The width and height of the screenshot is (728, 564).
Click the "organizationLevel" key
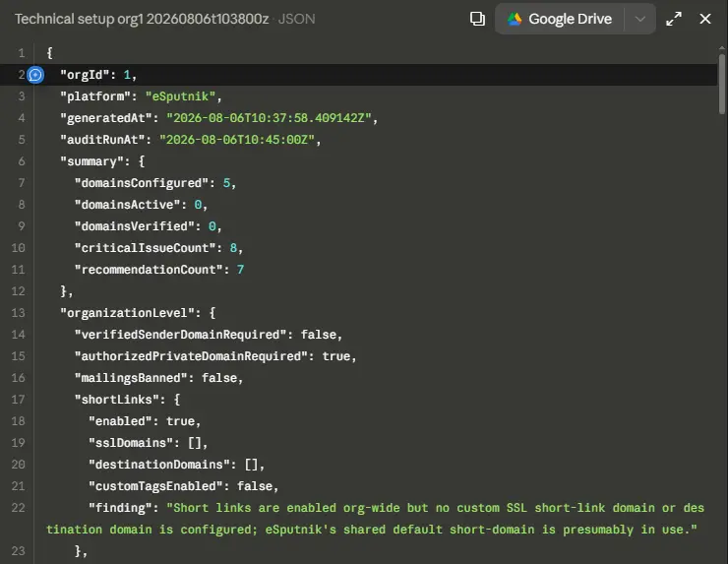tap(128, 313)
